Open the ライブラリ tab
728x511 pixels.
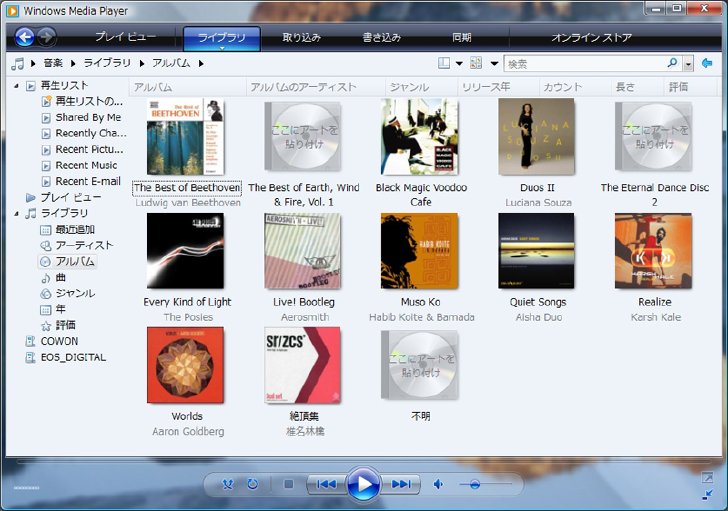[x=222, y=38]
